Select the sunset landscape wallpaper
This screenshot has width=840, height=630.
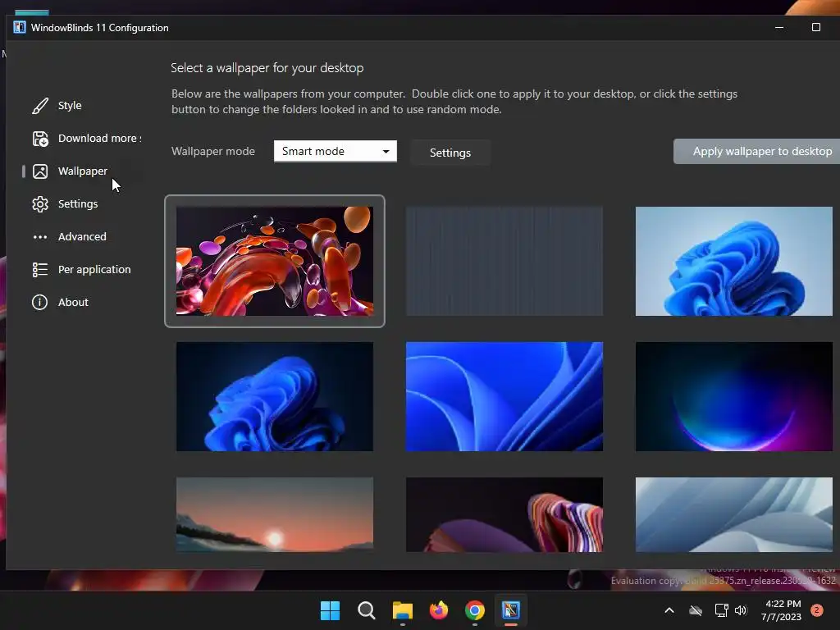tap(275, 515)
